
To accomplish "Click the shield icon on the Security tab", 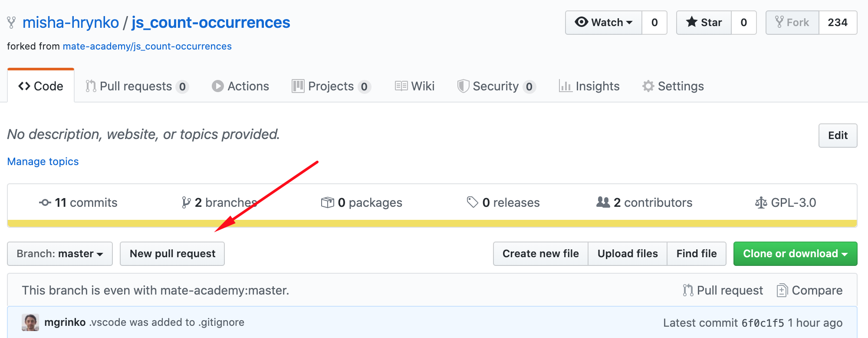I will [x=463, y=86].
